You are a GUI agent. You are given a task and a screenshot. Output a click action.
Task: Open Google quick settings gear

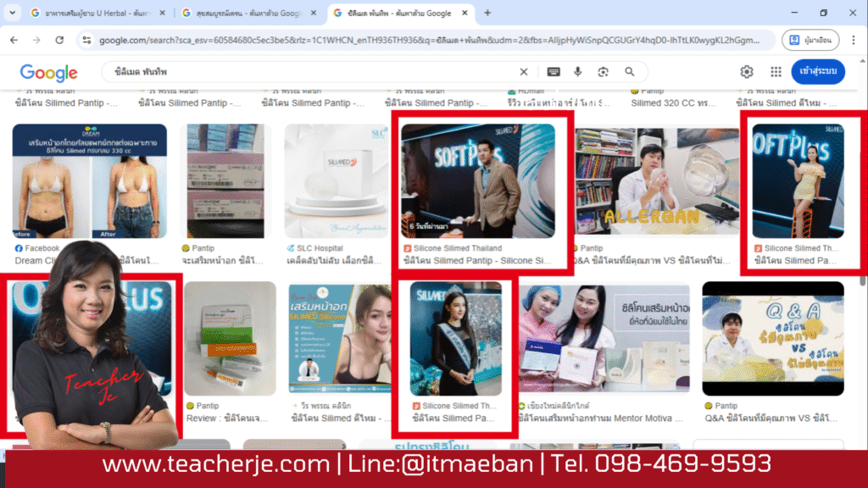747,72
